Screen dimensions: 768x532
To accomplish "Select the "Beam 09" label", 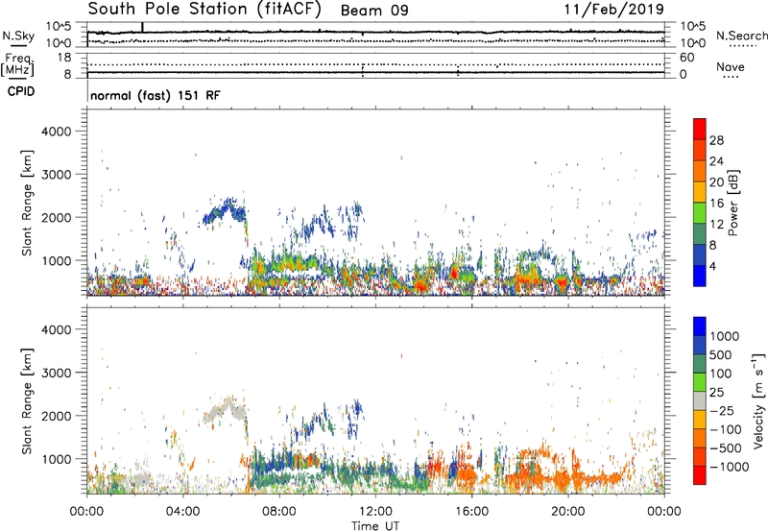I will coord(374,11).
